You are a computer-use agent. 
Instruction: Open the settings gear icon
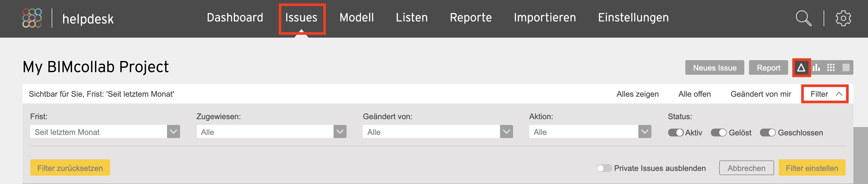843,18
